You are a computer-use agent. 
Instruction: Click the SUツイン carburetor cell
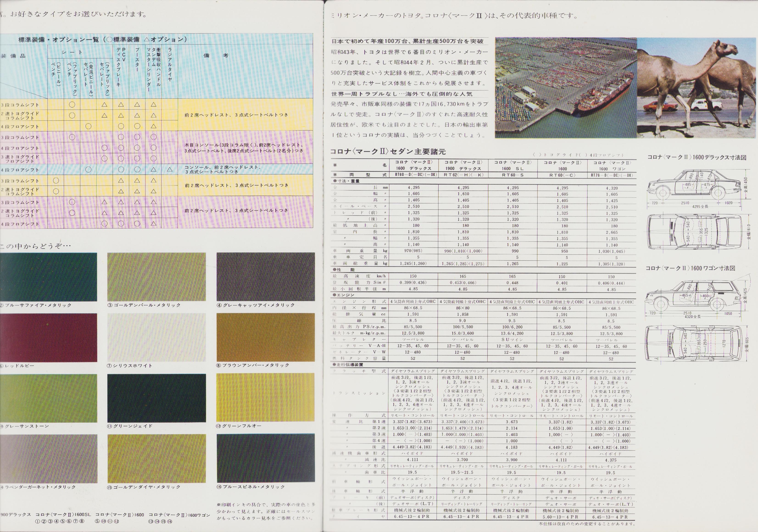512,340
